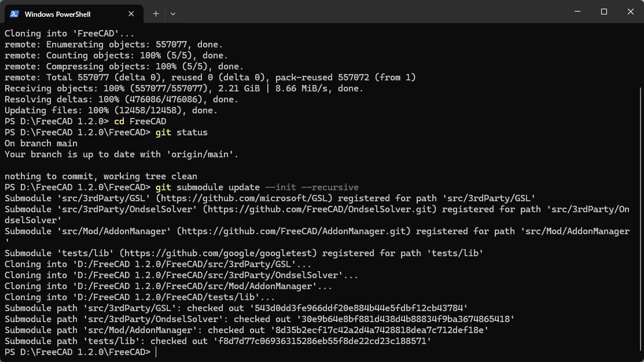Click the AddonManager.git GitHub URL
This screenshot has width=644, height=362.
(293, 231)
